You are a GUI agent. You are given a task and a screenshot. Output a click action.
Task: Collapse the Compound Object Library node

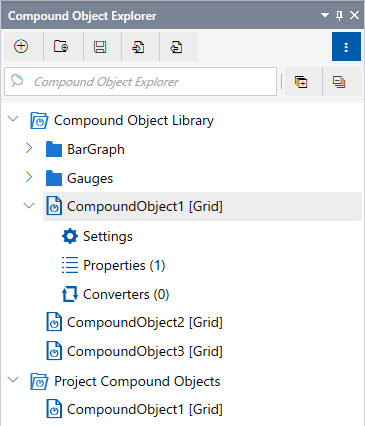coord(13,118)
